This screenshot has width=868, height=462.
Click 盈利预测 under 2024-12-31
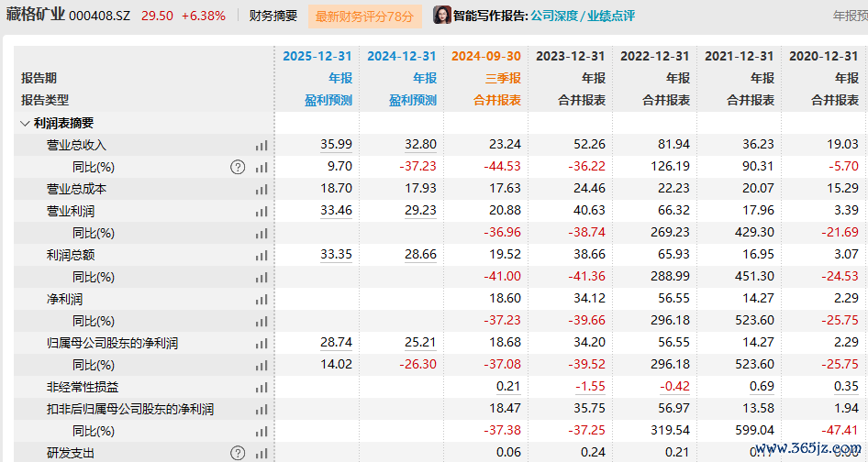point(412,100)
